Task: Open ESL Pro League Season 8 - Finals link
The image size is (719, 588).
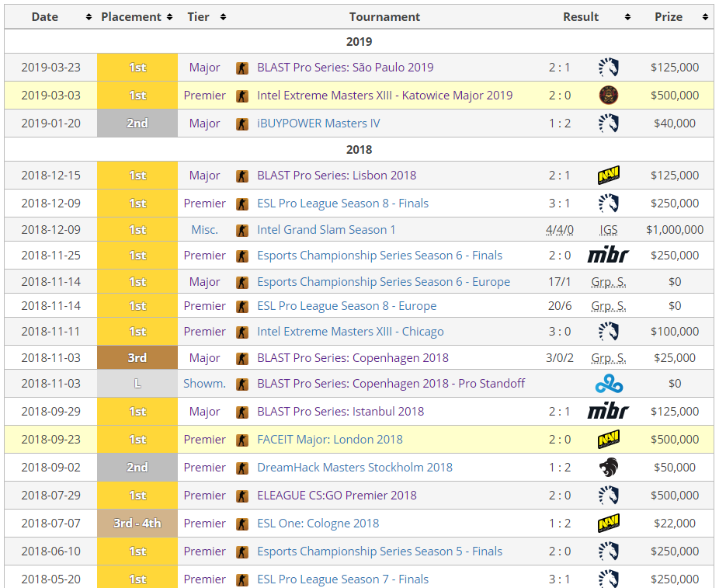Action: pyautogui.click(x=342, y=204)
